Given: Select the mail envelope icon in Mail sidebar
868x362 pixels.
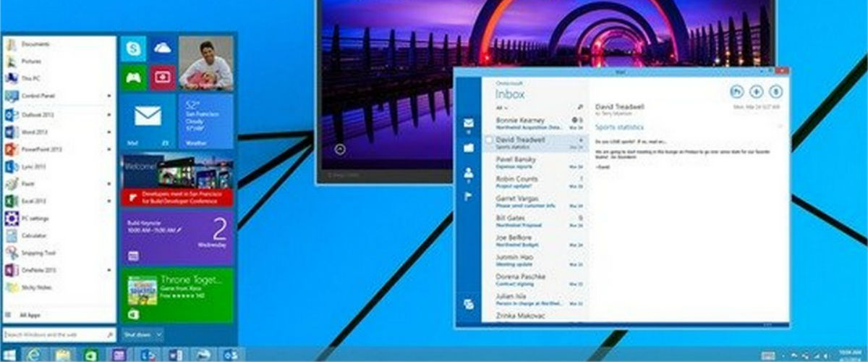Looking at the screenshot, I should coord(468,123).
